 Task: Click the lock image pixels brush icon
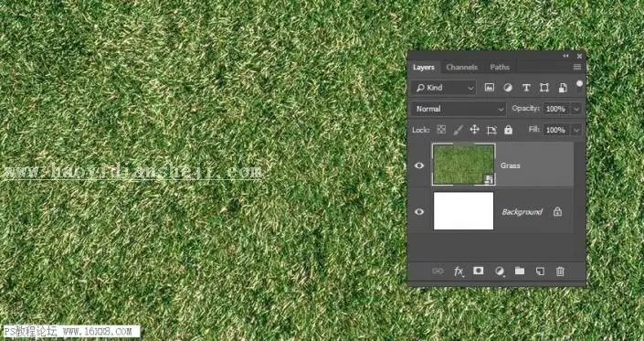coord(458,130)
